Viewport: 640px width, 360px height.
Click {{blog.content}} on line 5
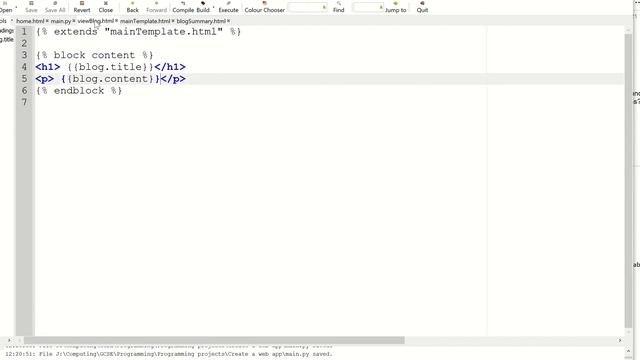pos(110,79)
